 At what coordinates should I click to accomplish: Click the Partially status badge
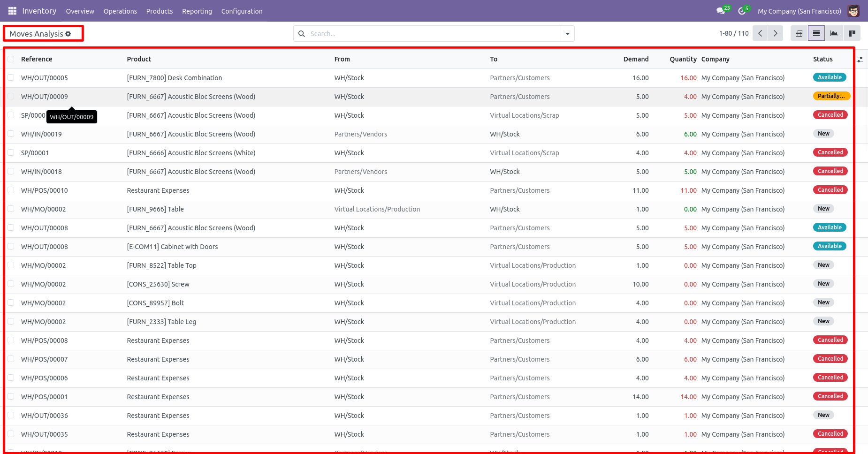tap(831, 96)
